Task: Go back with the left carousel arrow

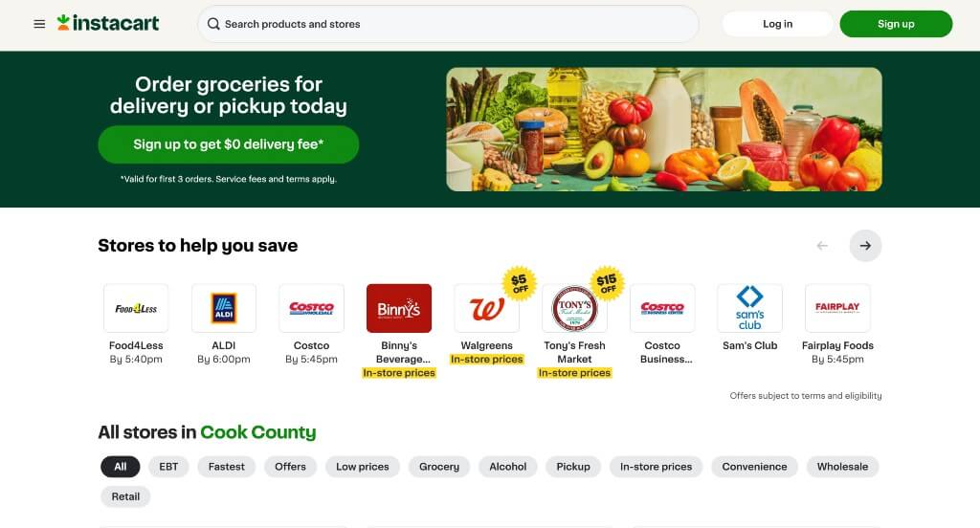Action: [x=822, y=246]
